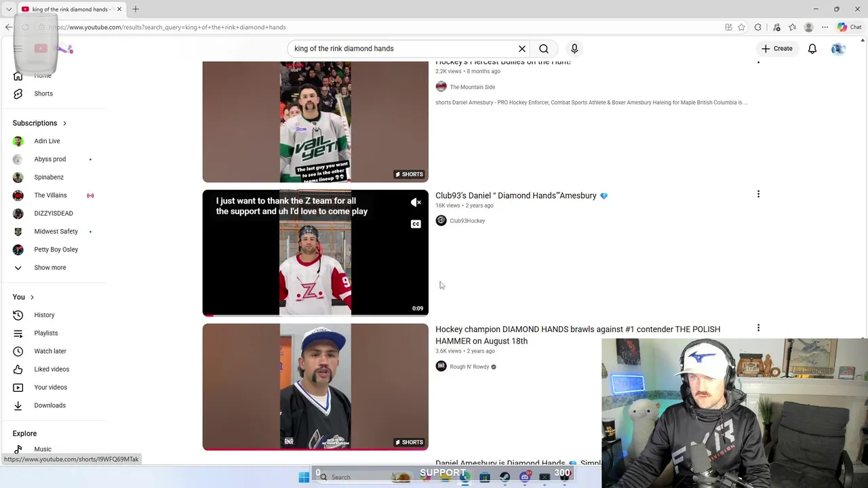
Task: Open more options for the Hockey champion video
Action: pyautogui.click(x=758, y=328)
